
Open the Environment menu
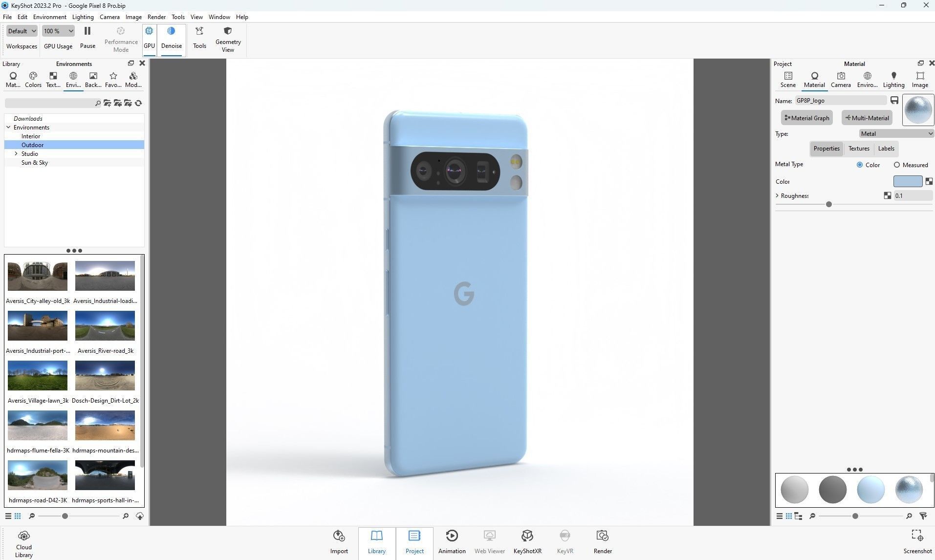pos(49,17)
